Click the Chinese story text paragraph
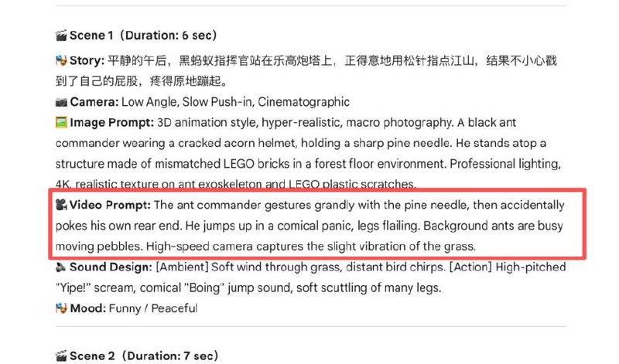 [x=306, y=71]
